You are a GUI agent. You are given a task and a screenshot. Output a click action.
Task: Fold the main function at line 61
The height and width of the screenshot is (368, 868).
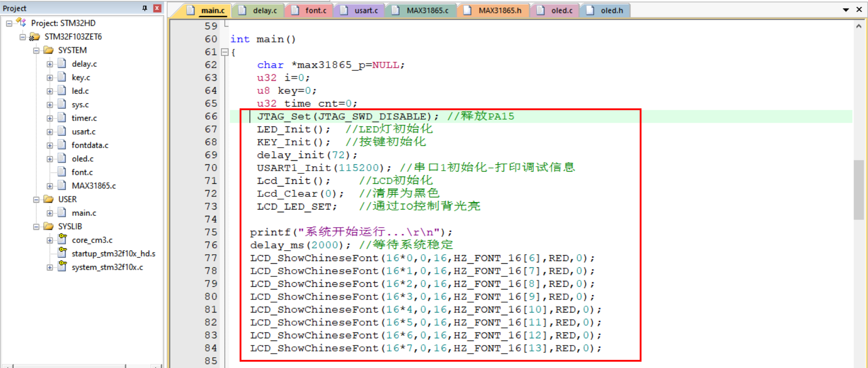[225, 52]
